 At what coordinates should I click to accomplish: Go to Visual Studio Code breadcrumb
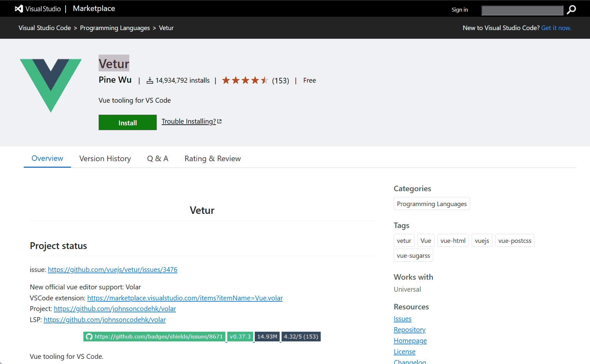pos(45,28)
